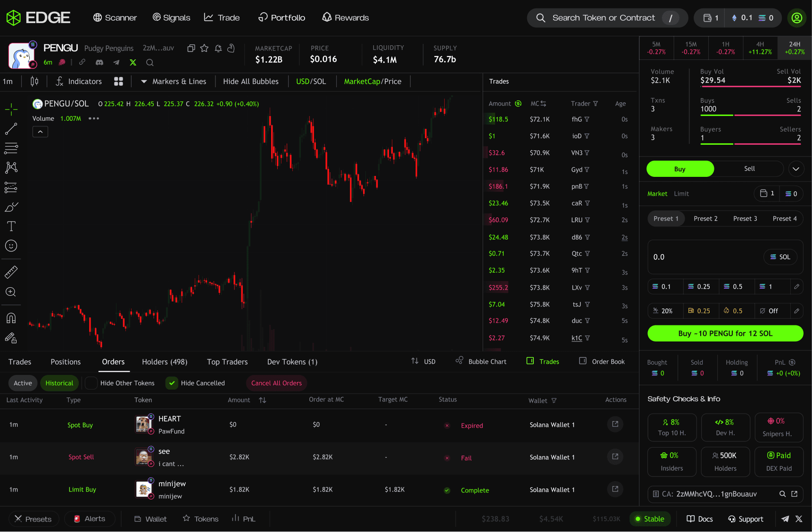Open the Scanner menu
This screenshot has height=532, width=812.
(x=115, y=18)
